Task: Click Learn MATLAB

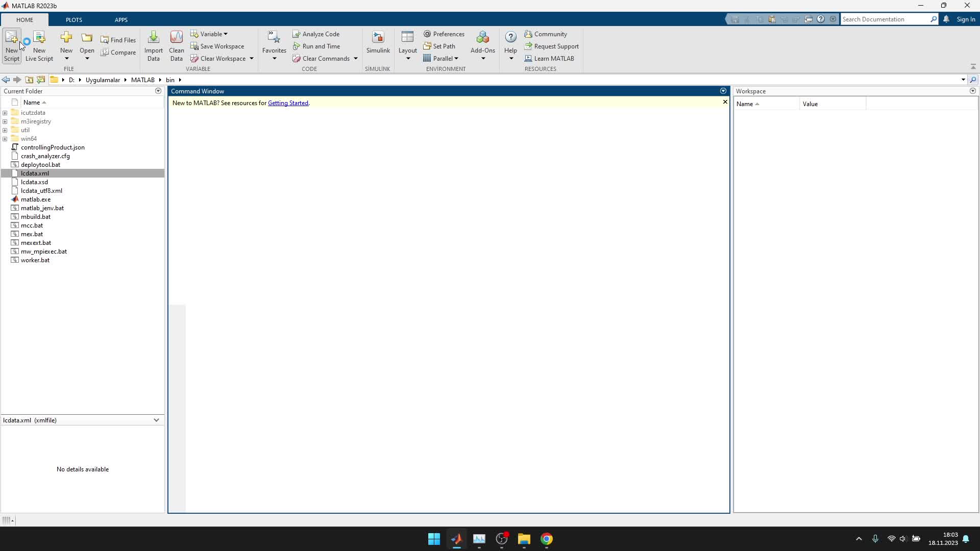Action: pyautogui.click(x=549, y=58)
